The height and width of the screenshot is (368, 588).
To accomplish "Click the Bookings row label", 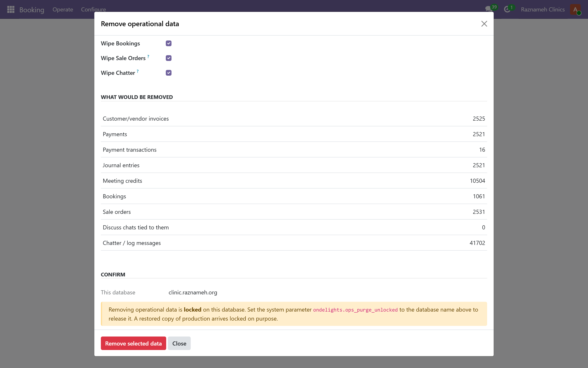I will (114, 196).
